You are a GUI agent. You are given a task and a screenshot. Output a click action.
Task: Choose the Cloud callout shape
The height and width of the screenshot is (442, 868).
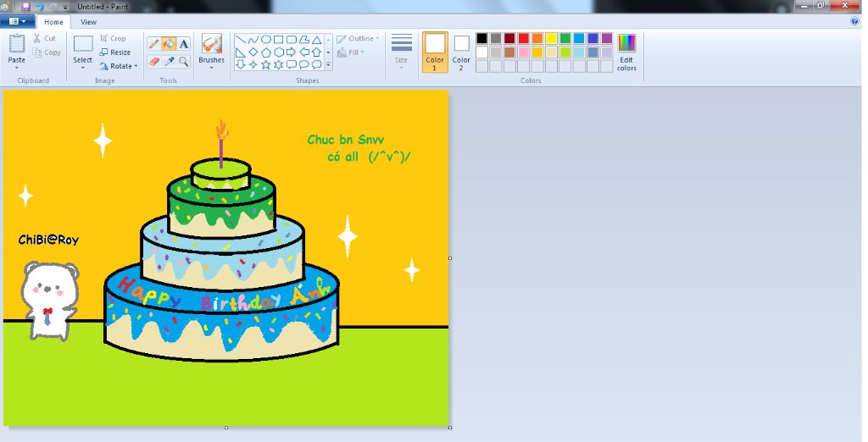[317, 64]
